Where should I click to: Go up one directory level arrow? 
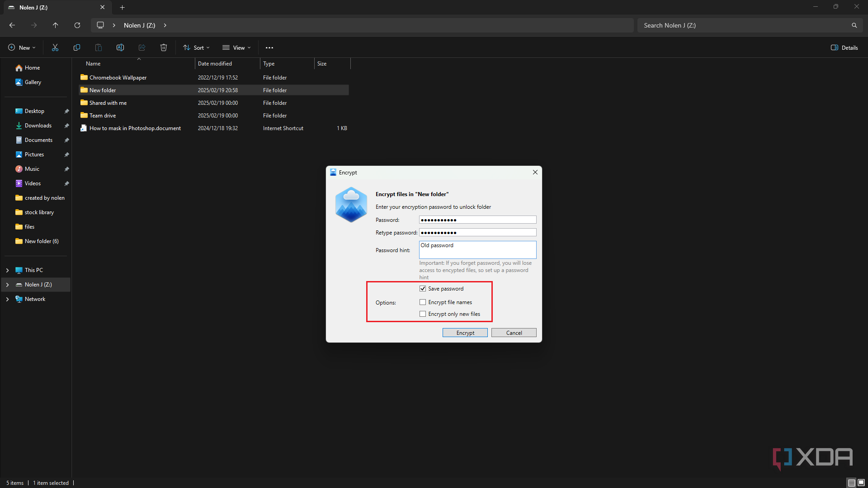(56, 25)
